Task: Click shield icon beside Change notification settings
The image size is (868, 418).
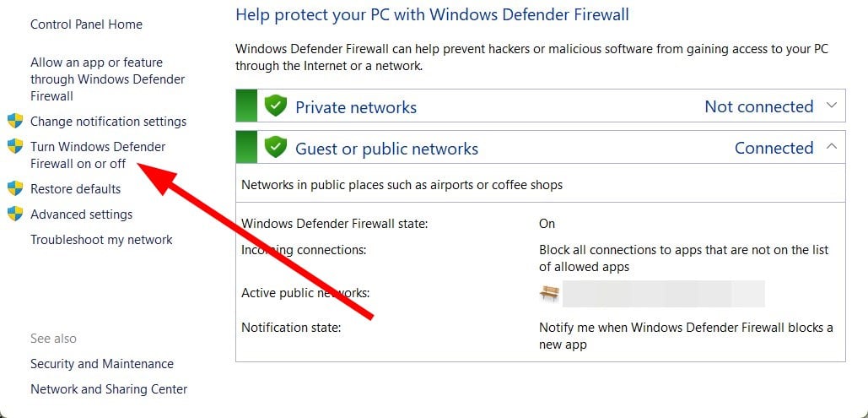Action: [14, 121]
